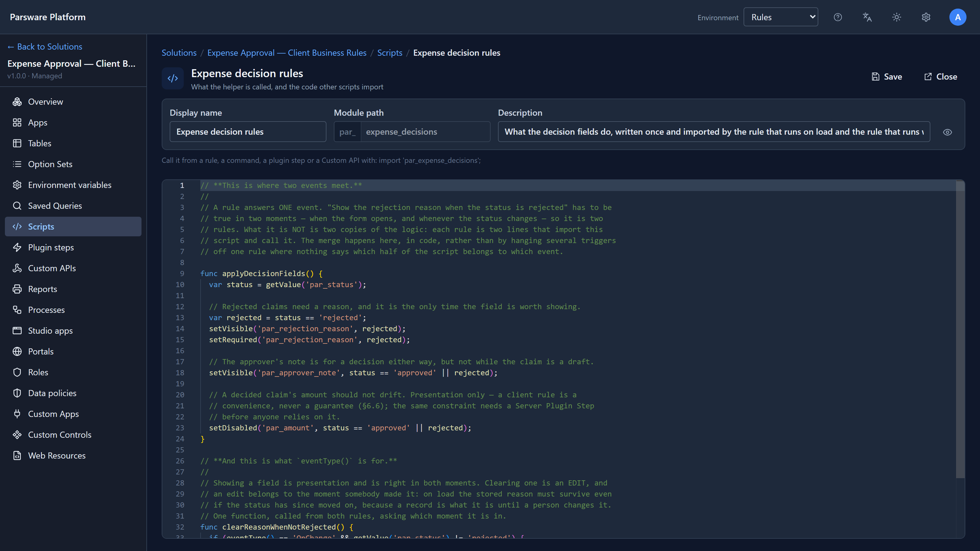Open Tables in the sidebar
Viewport: 980px width, 551px height.
pyautogui.click(x=73, y=143)
